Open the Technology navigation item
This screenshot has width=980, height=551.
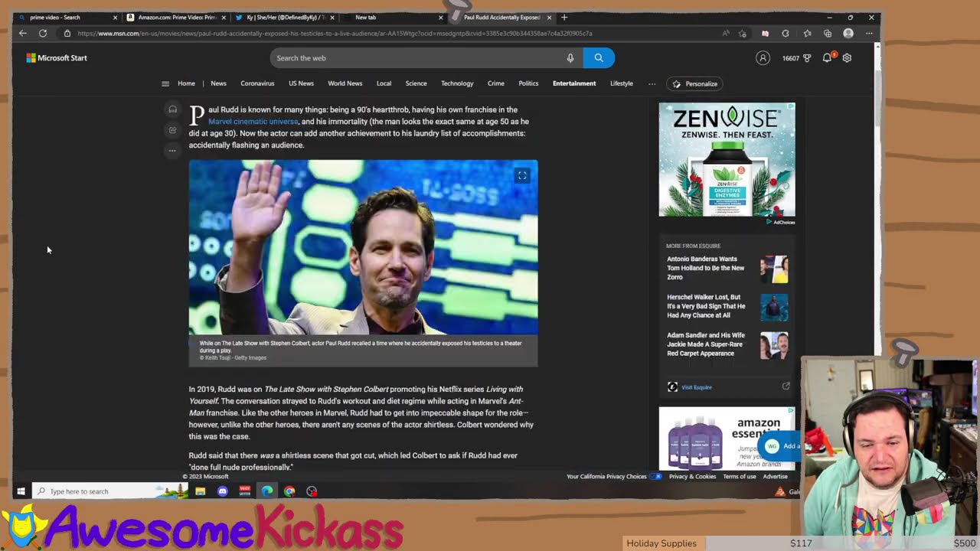click(457, 83)
